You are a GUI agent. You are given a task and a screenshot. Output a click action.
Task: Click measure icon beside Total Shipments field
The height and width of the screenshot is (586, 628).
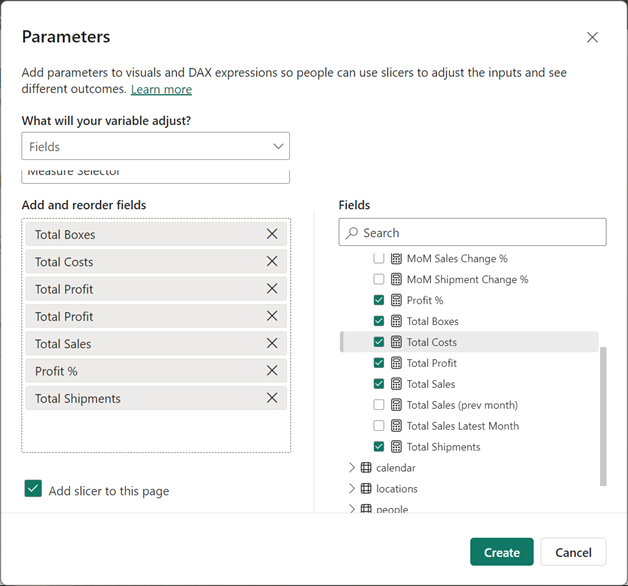pyautogui.click(x=396, y=446)
